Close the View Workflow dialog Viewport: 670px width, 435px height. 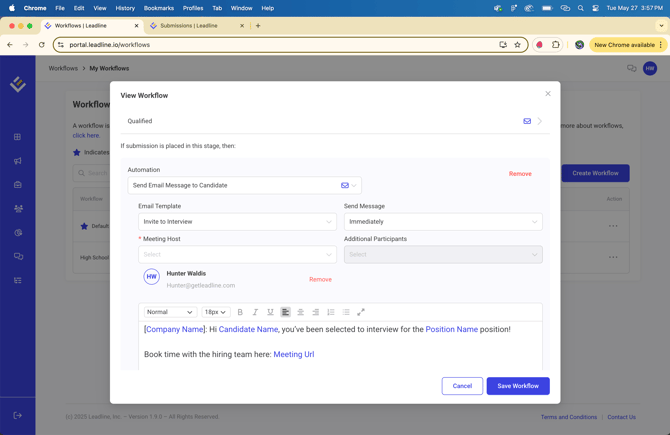548,94
